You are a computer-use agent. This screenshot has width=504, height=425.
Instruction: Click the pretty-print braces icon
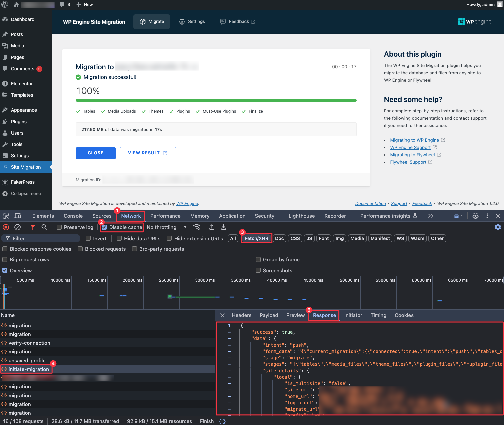pos(222,421)
